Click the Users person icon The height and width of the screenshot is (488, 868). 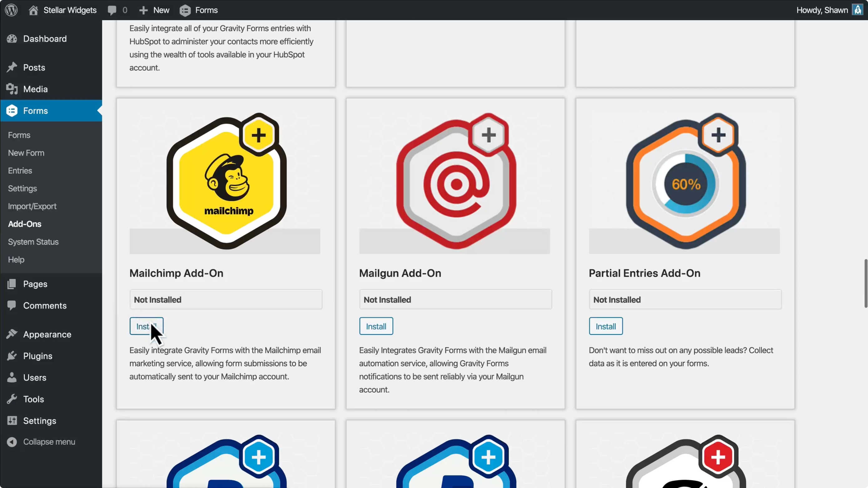(x=12, y=377)
